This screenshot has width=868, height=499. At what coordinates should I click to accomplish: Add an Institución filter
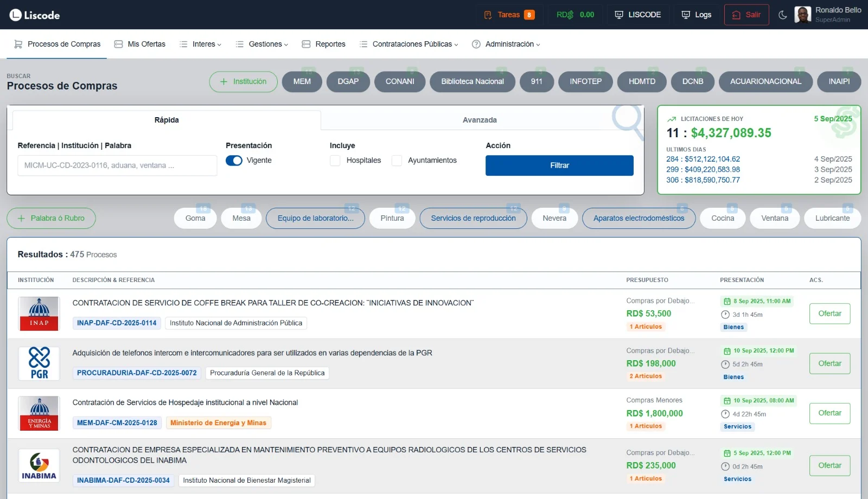(243, 81)
